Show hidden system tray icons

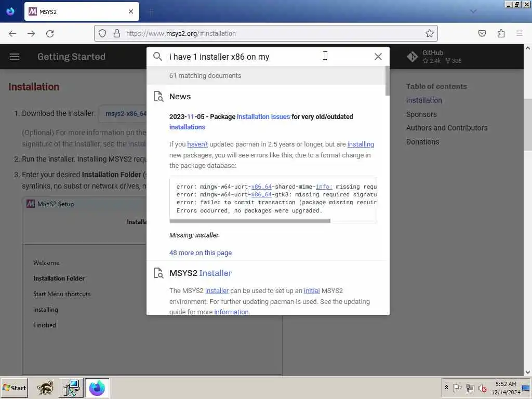click(x=446, y=388)
